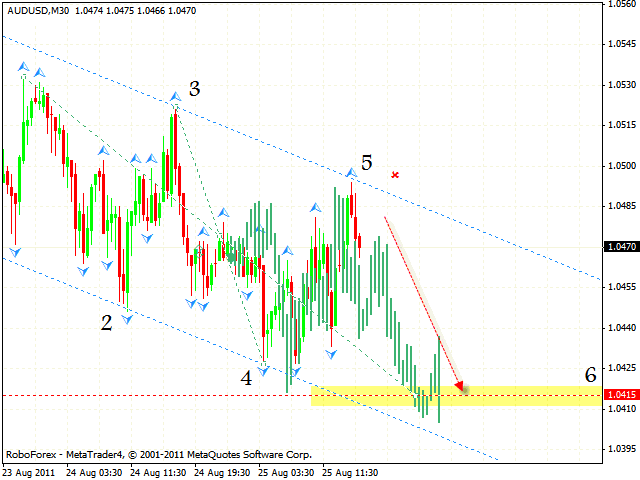Click the 24 Aug 03:30 time label

[94, 473]
